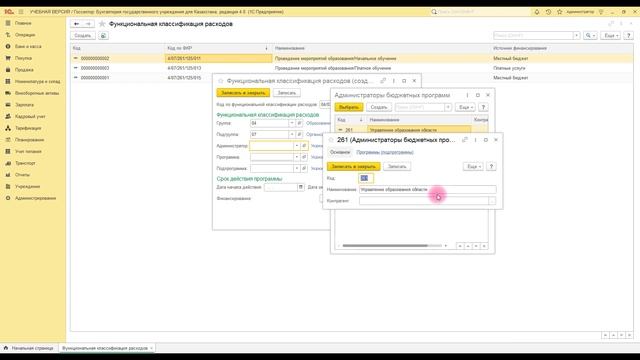The height and width of the screenshot is (360, 640).
Task: Switch to Начальная страница bottom tab
Action: [x=29, y=348]
